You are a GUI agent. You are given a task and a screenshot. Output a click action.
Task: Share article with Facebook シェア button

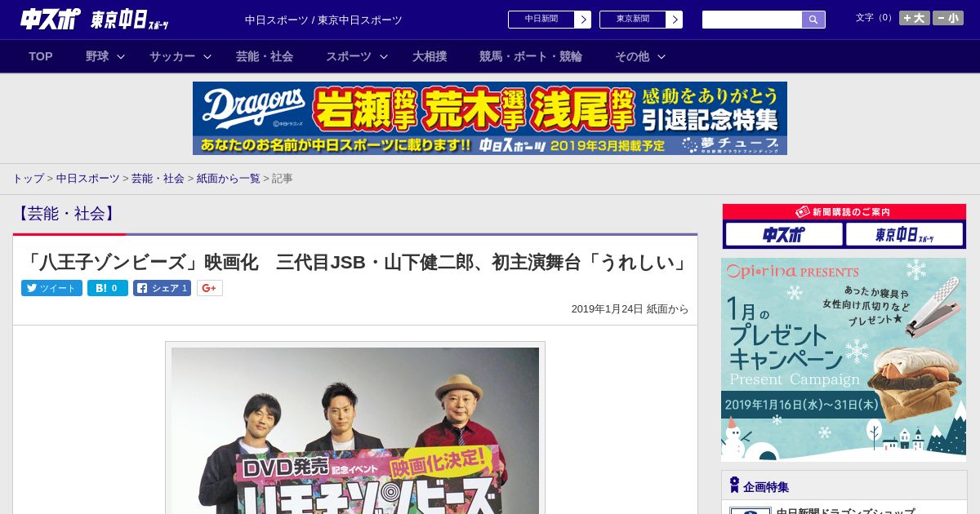[x=162, y=288]
